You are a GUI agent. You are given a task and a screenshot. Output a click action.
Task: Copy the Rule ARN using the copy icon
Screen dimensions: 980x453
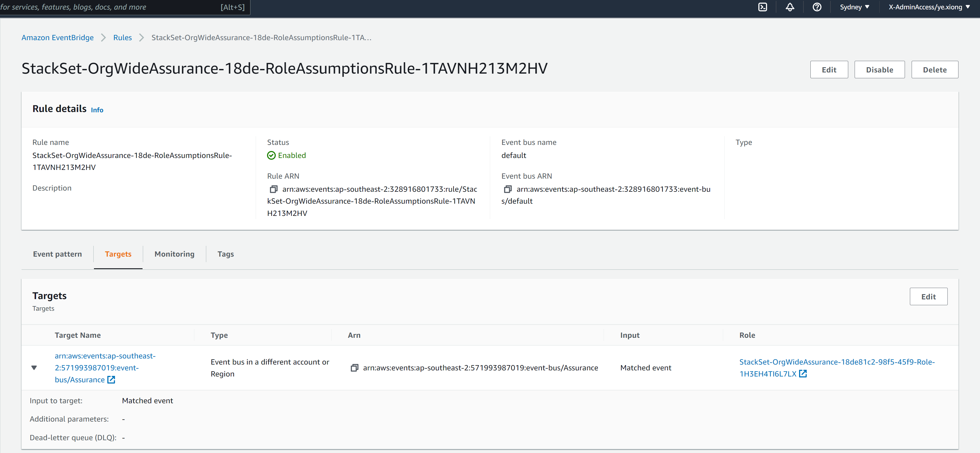pos(273,189)
